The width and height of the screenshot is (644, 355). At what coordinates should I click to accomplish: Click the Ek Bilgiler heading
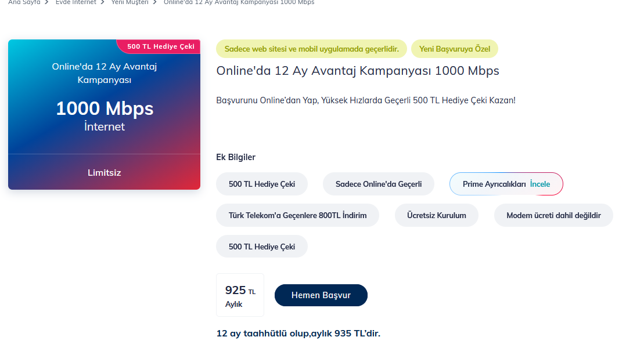[x=236, y=157]
